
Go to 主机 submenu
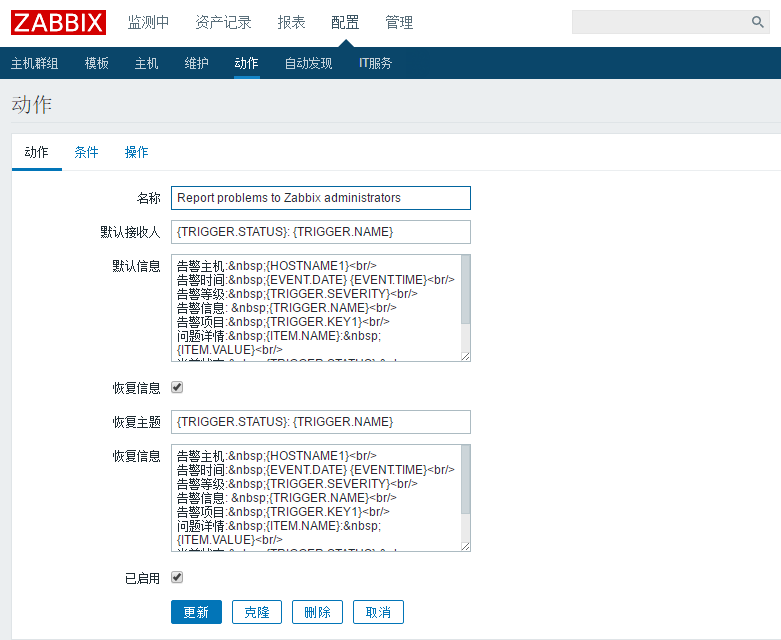pos(146,63)
